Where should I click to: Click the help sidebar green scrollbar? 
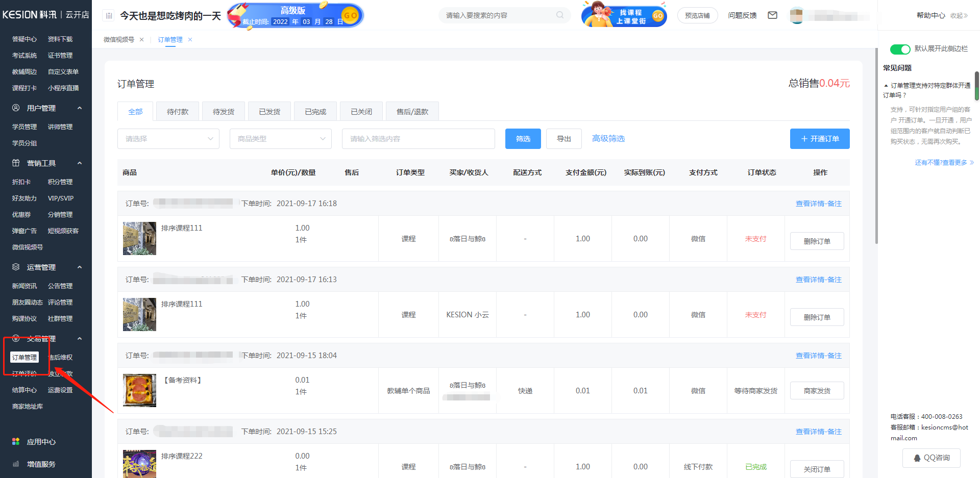tap(977, 86)
